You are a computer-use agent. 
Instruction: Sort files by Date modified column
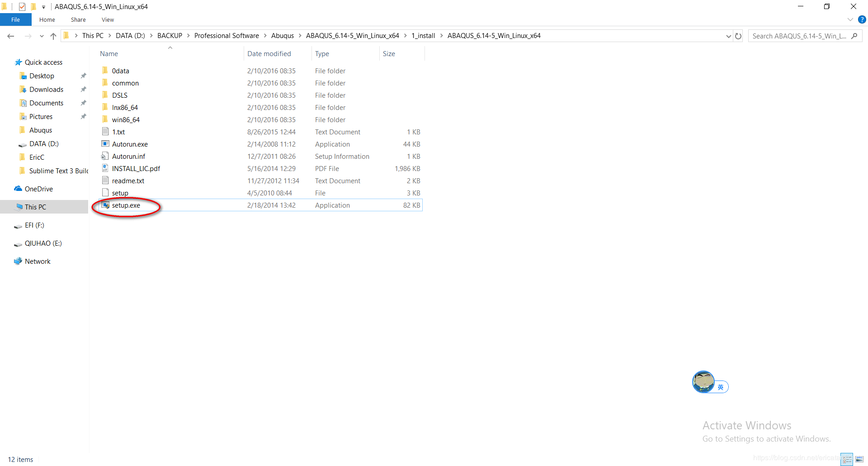269,54
